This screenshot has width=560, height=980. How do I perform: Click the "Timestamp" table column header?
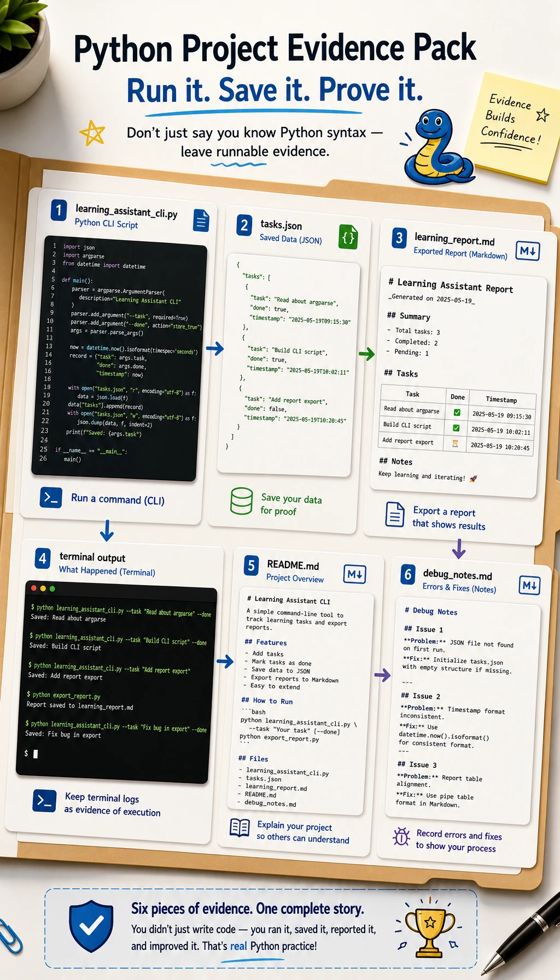point(501,400)
